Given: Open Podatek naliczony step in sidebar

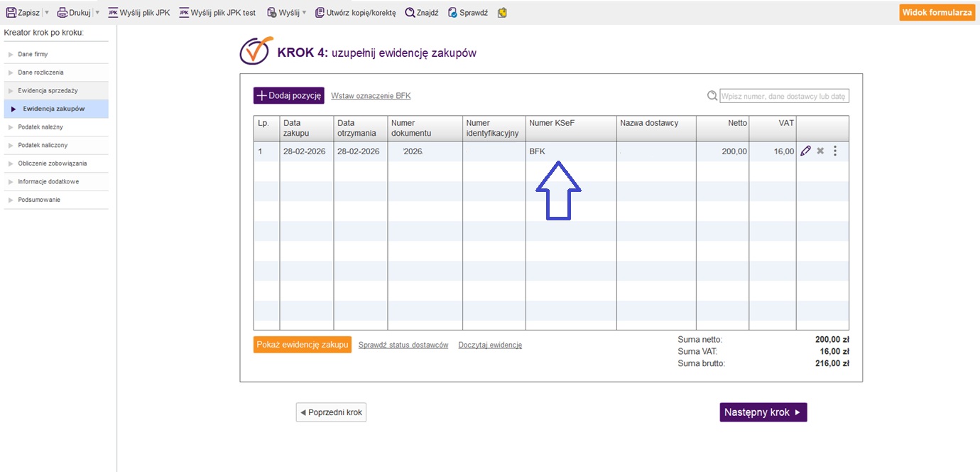Looking at the screenshot, I should (x=43, y=145).
